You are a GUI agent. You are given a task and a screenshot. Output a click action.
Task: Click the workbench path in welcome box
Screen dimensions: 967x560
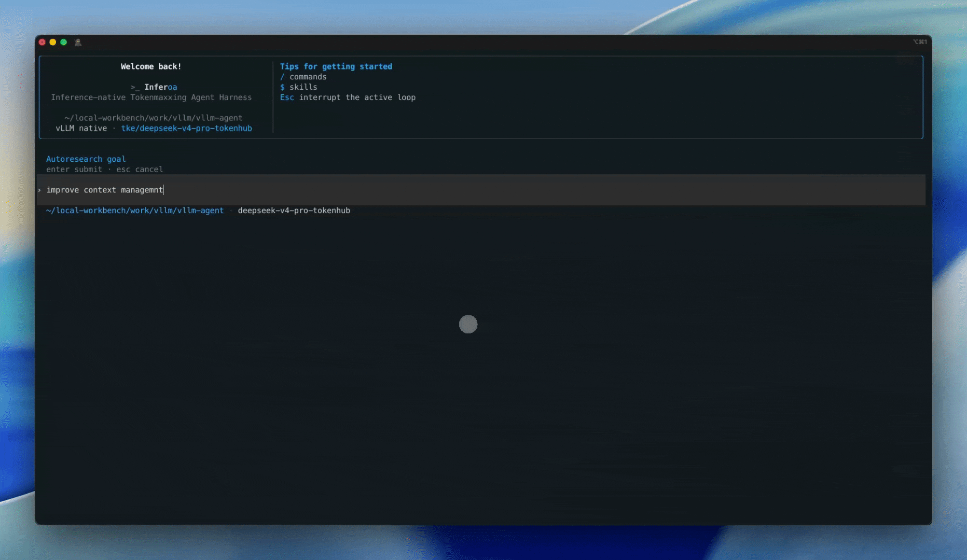tap(154, 118)
